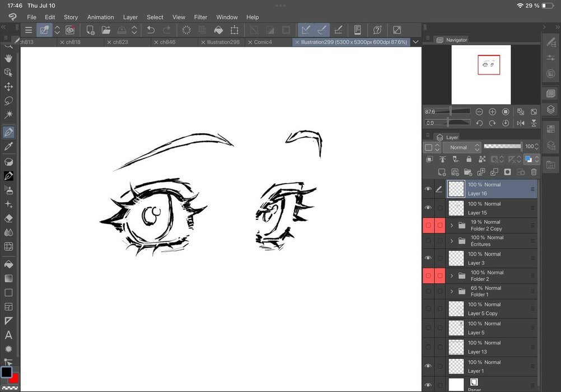Image resolution: width=561 pixels, height=392 pixels.
Task: Click the layer opacity slider
Action: click(x=502, y=146)
